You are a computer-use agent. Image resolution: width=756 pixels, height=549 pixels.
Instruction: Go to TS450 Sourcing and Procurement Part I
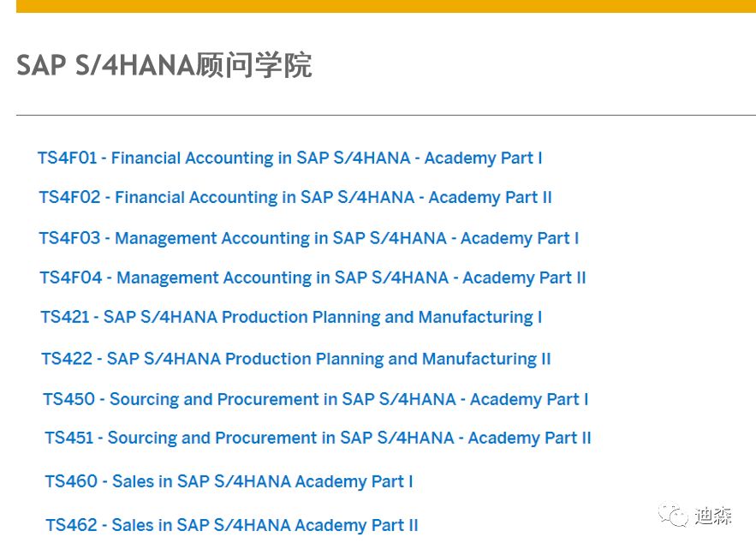(x=315, y=400)
